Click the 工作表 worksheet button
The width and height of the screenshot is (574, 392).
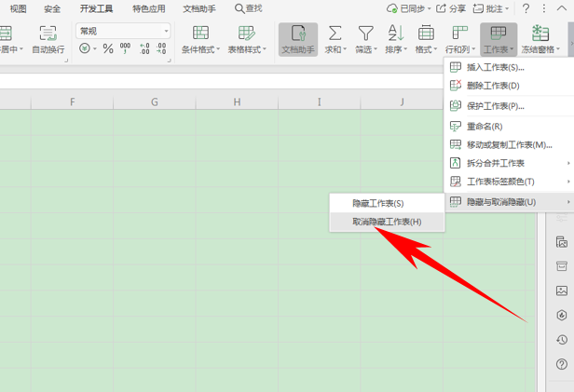pos(499,39)
